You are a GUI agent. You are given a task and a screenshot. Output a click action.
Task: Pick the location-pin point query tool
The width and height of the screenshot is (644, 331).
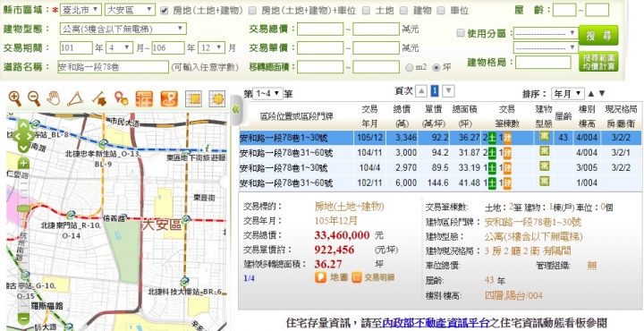(x=121, y=98)
